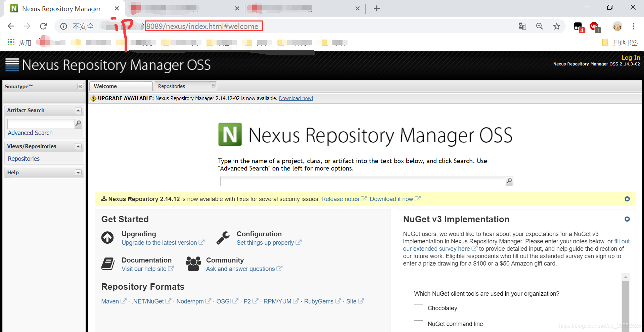Click the Configuration wrench icon

(x=223, y=238)
